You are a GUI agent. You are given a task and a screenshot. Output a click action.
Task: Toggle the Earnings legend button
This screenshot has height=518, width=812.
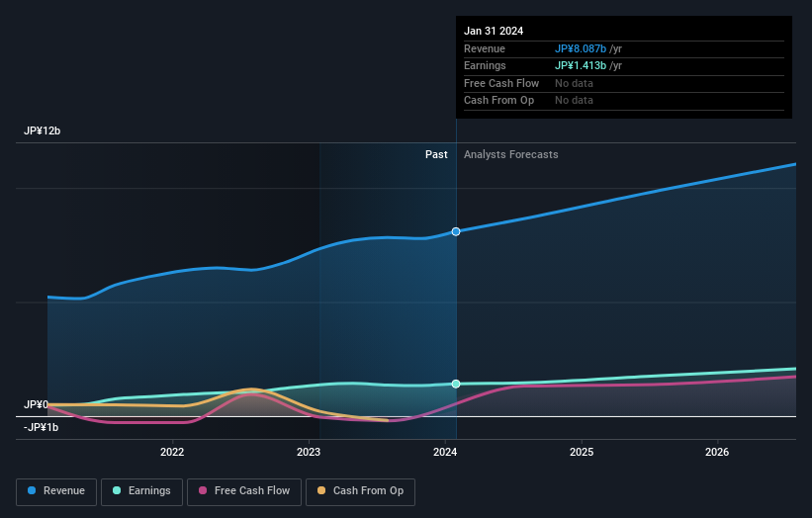click(x=141, y=491)
